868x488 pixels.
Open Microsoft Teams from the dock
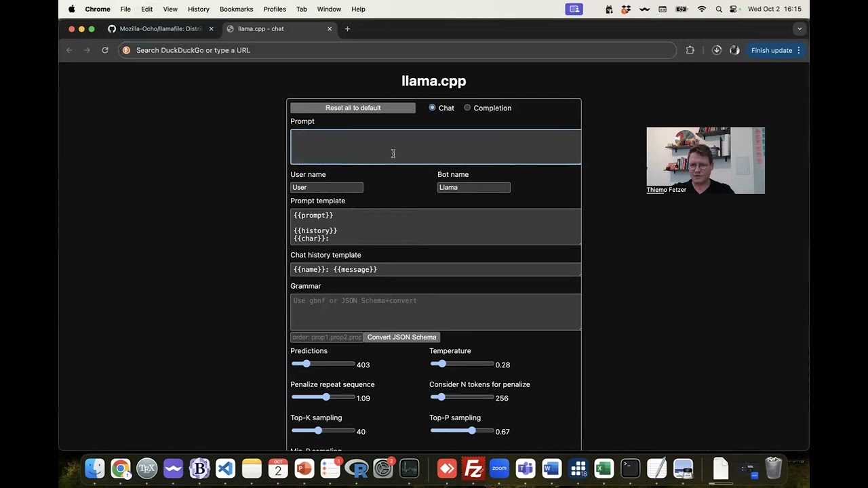(x=525, y=468)
